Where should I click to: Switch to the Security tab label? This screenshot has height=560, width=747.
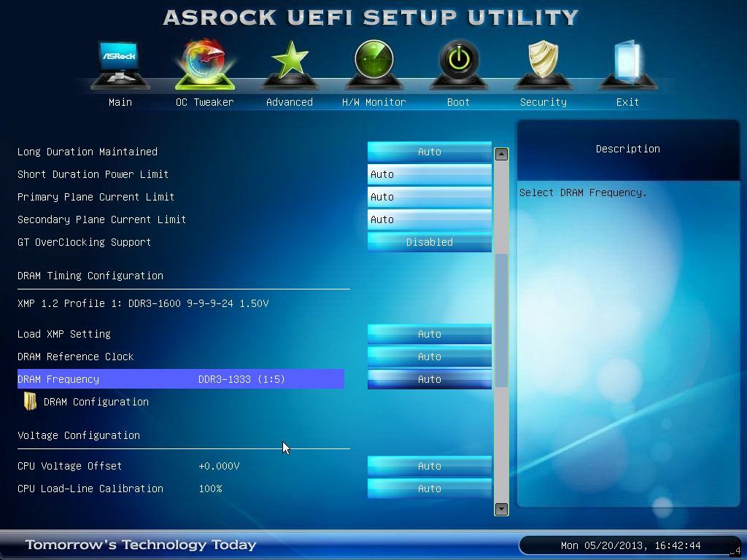[543, 102]
